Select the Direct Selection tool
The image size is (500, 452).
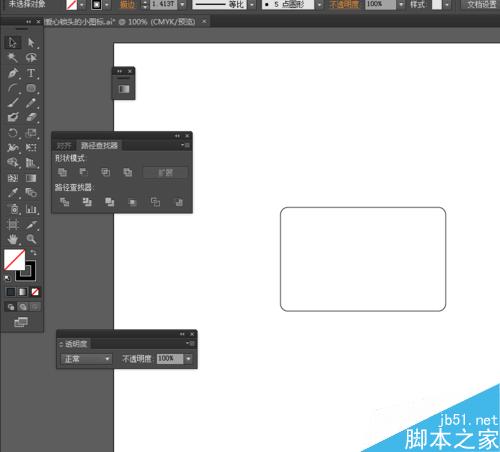[31, 43]
